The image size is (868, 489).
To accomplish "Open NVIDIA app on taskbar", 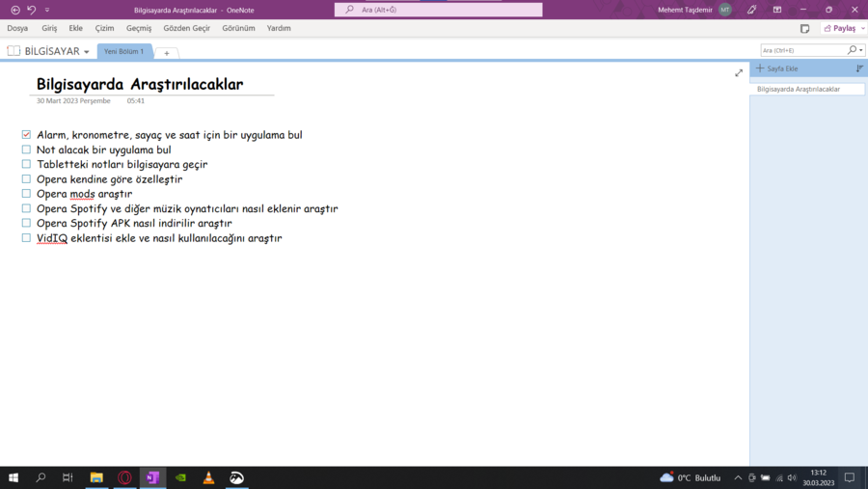I will [180, 477].
